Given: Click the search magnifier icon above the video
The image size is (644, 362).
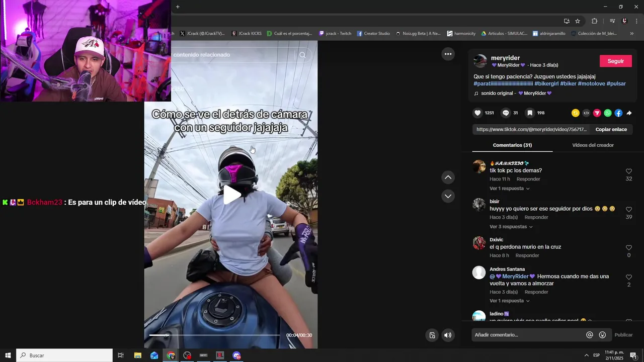Looking at the screenshot, I should [302, 55].
